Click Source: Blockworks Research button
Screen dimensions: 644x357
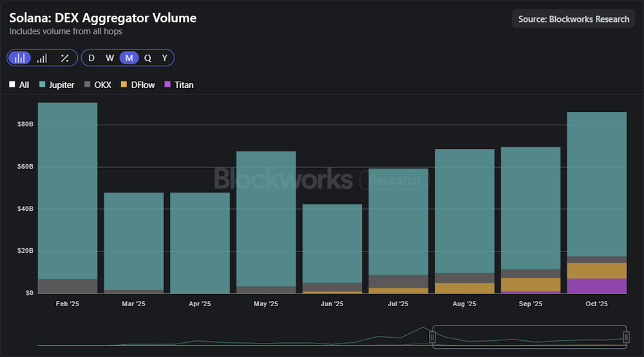[573, 19]
